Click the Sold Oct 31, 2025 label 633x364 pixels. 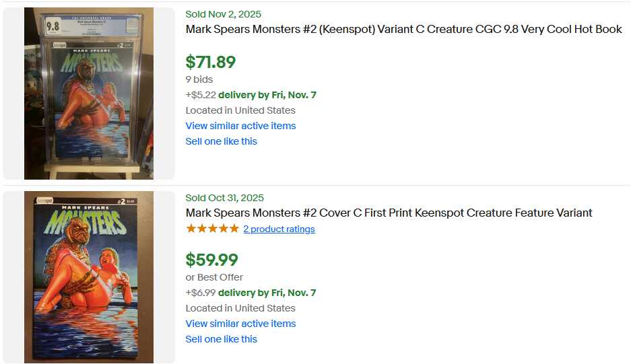pos(225,198)
